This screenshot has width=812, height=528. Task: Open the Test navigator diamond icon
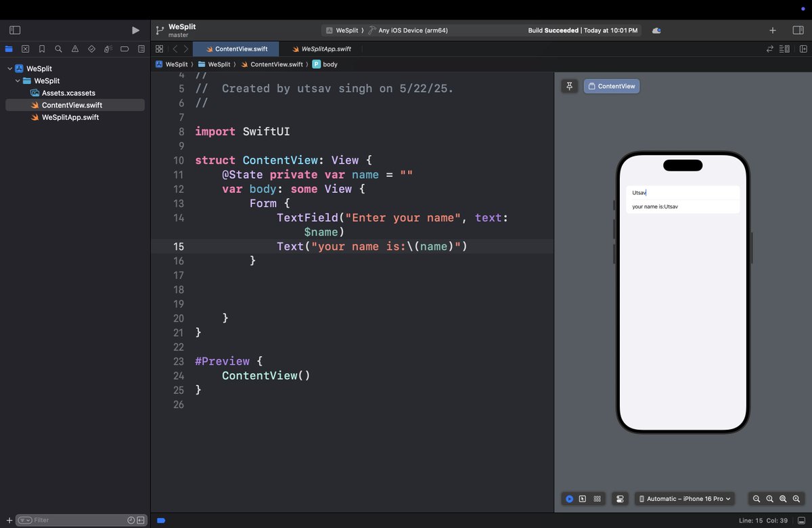tap(91, 49)
